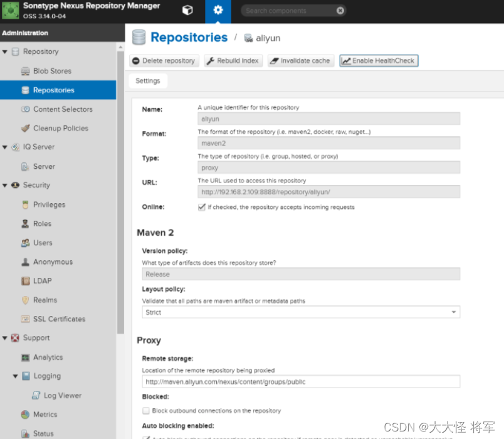This screenshot has width=504, height=439.
Task: Click the Log Viewer icon
Action: [x=36, y=395]
